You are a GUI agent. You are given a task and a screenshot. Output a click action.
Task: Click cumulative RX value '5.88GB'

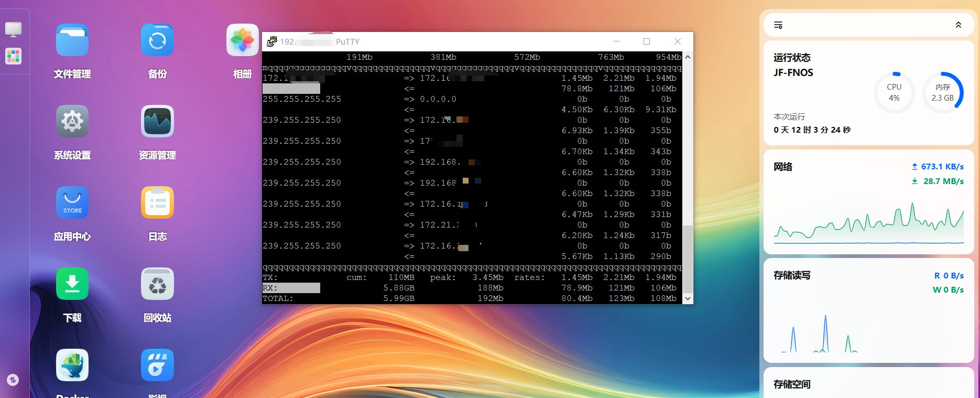399,288
